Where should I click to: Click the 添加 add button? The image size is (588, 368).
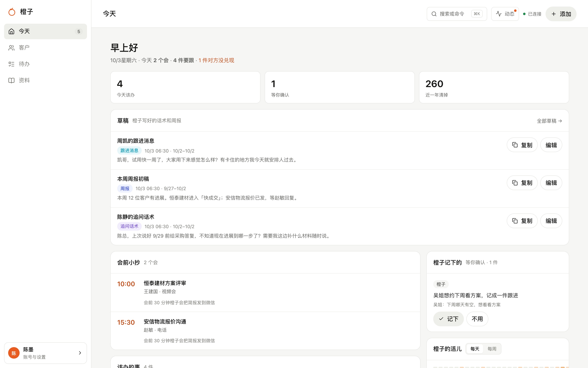(561, 14)
